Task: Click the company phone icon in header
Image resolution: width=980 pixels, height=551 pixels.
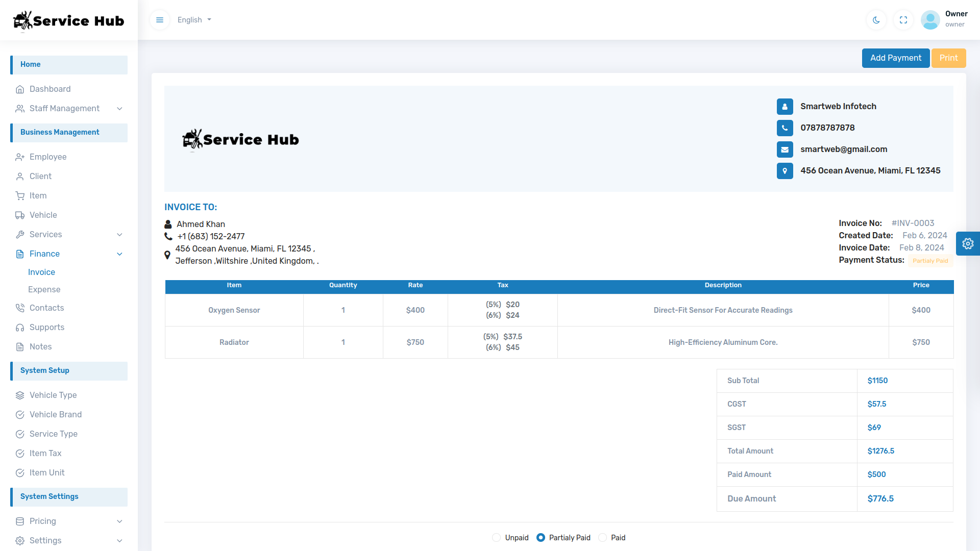Action: click(x=785, y=128)
